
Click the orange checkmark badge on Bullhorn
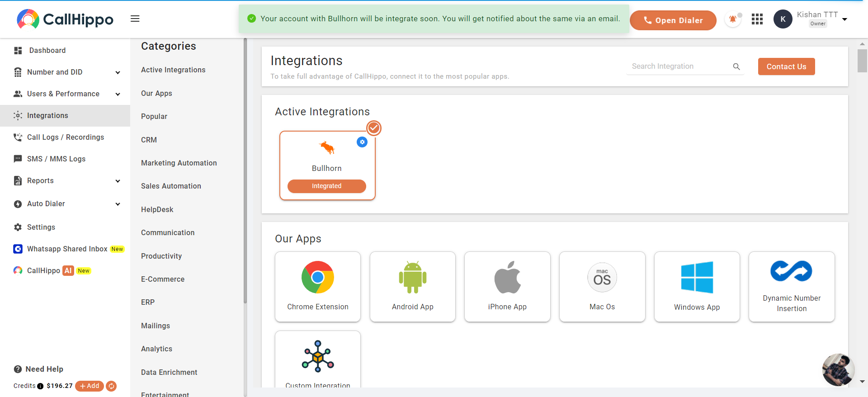[374, 128]
